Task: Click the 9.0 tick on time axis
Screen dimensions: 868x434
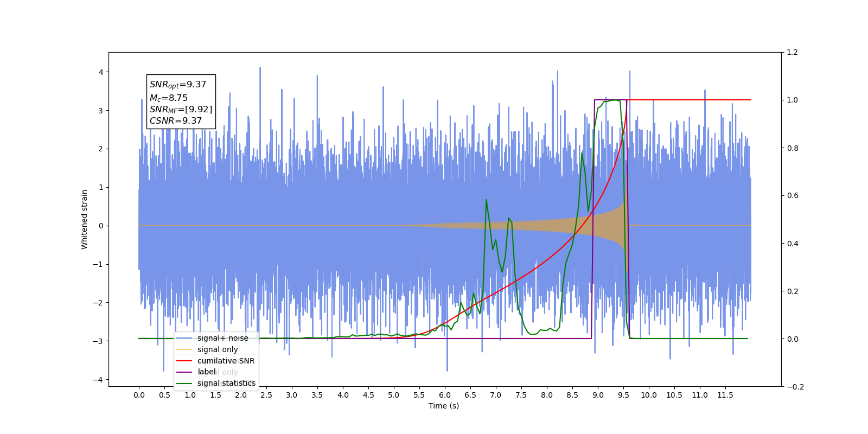Action: pos(598,395)
